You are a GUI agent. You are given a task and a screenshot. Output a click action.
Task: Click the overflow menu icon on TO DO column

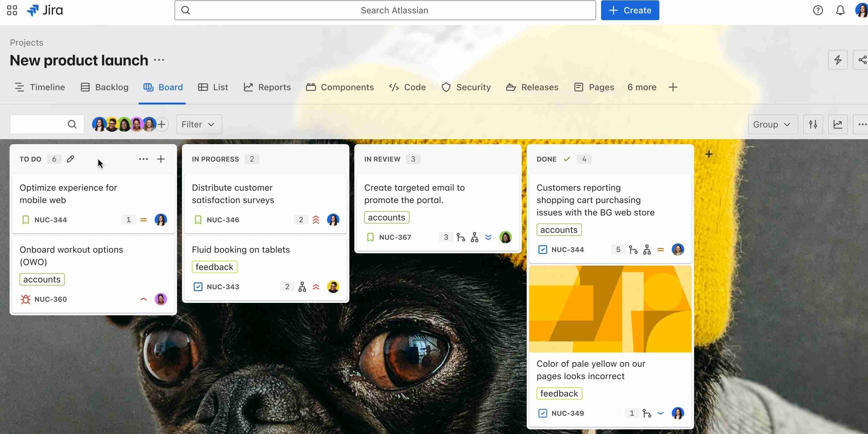coord(143,159)
